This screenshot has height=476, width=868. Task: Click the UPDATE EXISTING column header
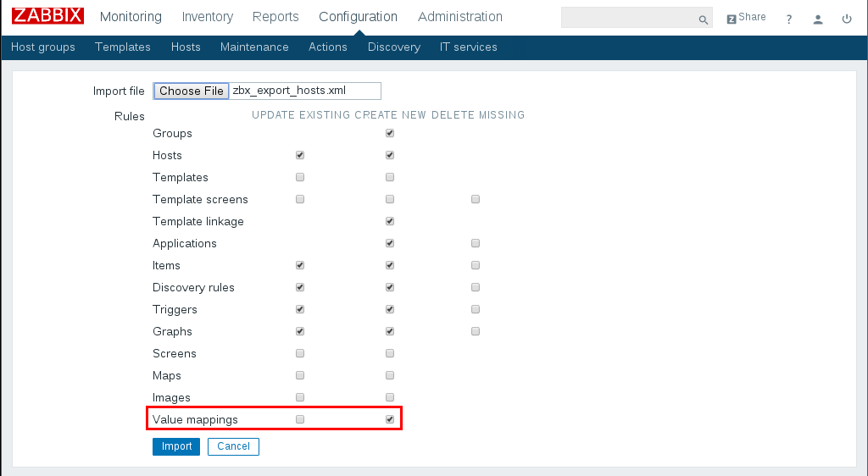301,115
